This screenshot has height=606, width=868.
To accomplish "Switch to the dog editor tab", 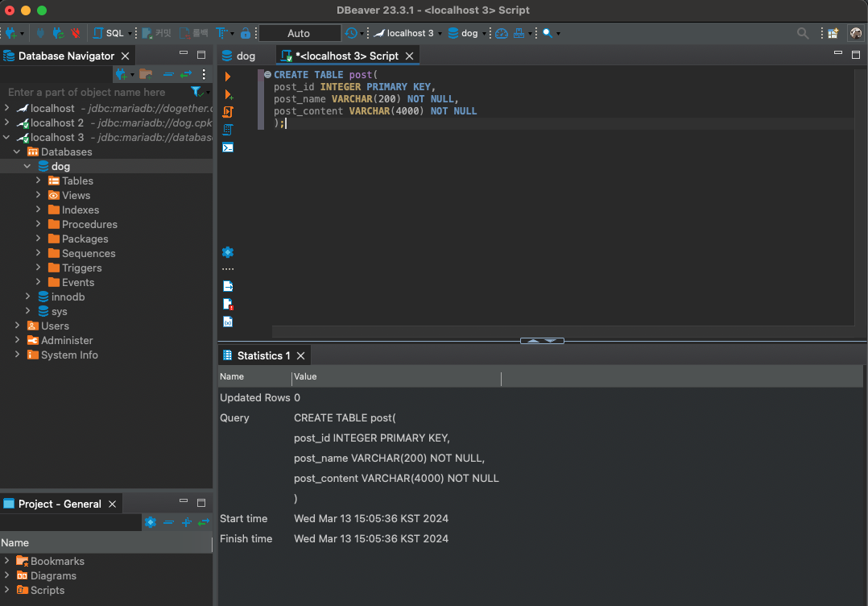I will click(239, 56).
